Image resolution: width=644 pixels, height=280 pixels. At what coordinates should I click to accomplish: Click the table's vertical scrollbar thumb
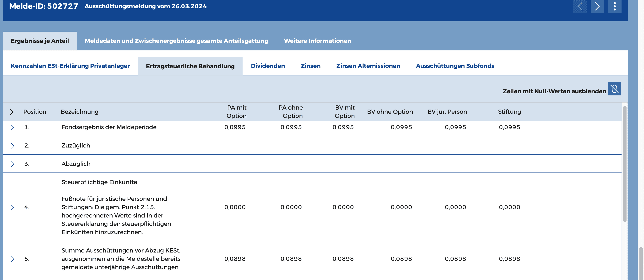click(624, 164)
